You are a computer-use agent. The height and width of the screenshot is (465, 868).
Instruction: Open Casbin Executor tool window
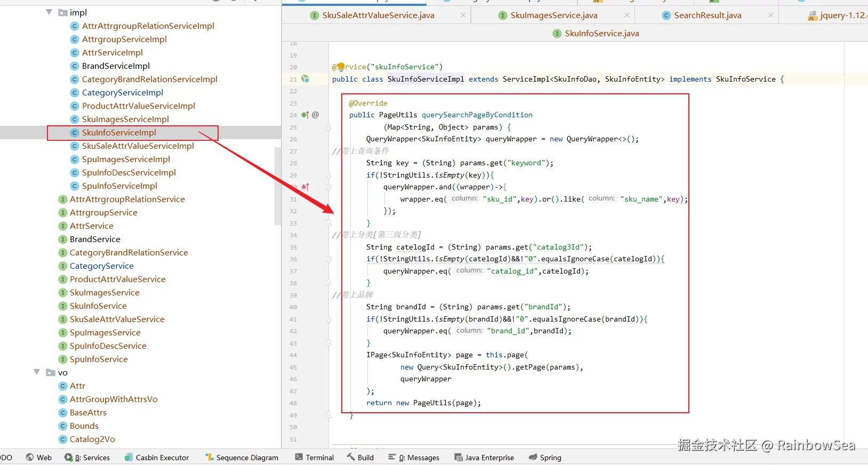(157, 458)
